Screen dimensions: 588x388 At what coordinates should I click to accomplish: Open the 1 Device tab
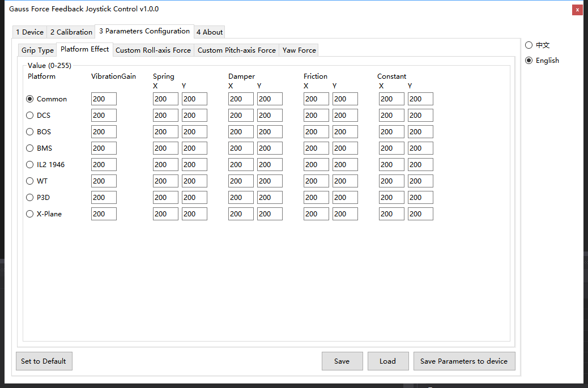pyautogui.click(x=29, y=32)
